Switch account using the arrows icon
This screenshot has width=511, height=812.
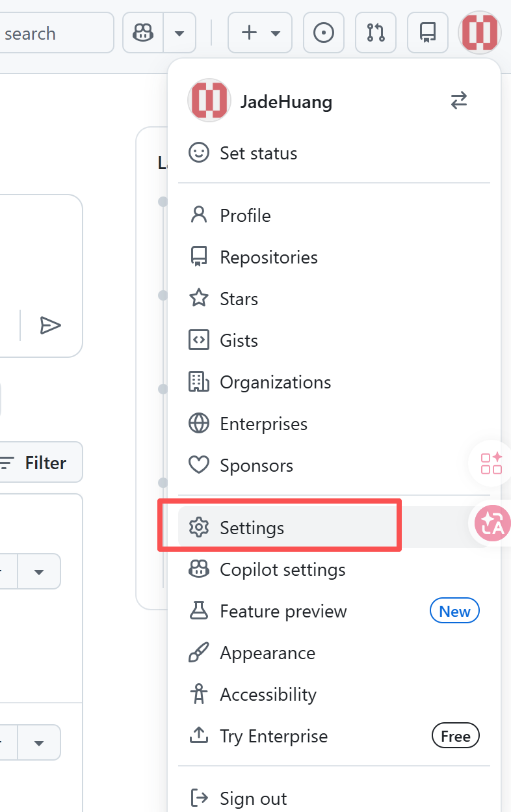[x=459, y=101]
